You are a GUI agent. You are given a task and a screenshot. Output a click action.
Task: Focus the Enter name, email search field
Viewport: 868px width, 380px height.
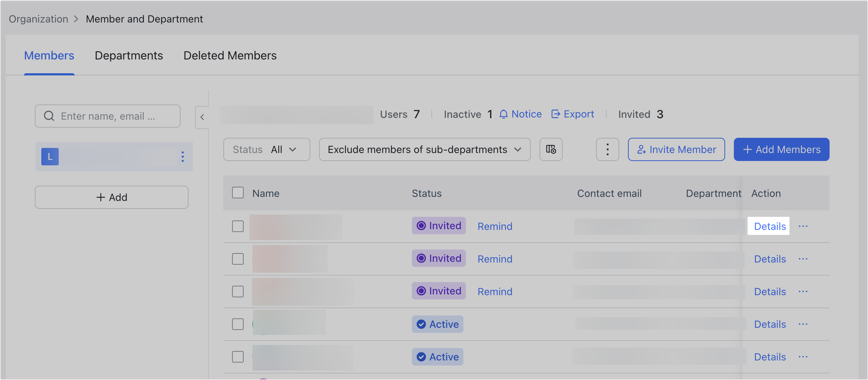click(108, 116)
